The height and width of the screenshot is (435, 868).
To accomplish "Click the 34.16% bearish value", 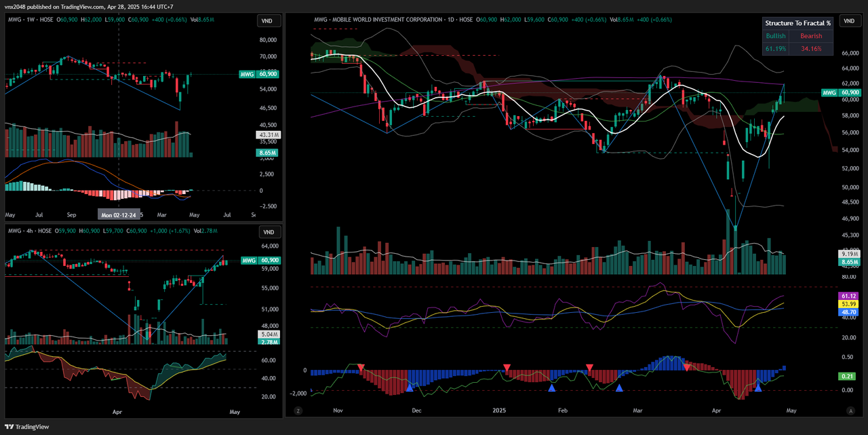I will click(811, 49).
